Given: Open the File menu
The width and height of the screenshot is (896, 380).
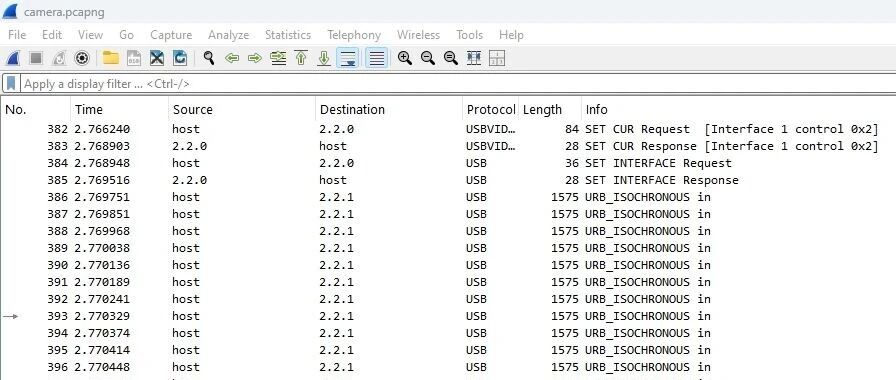Looking at the screenshot, I should 17,35.
